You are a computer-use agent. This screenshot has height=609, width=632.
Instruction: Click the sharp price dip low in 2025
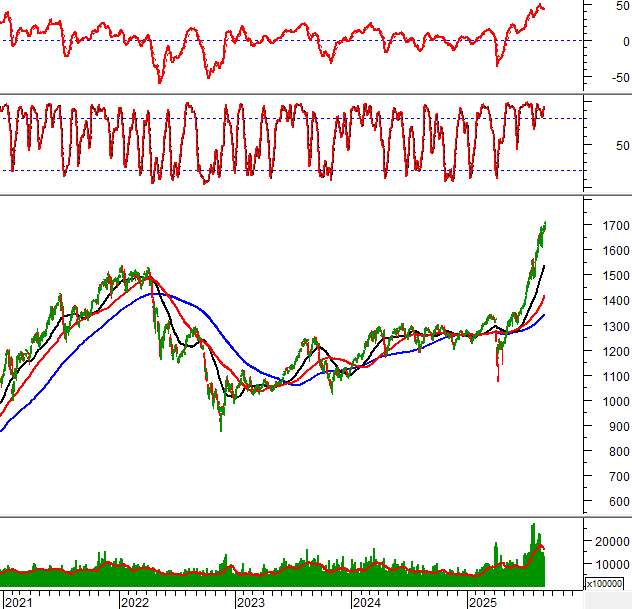(x=498, y=379)
